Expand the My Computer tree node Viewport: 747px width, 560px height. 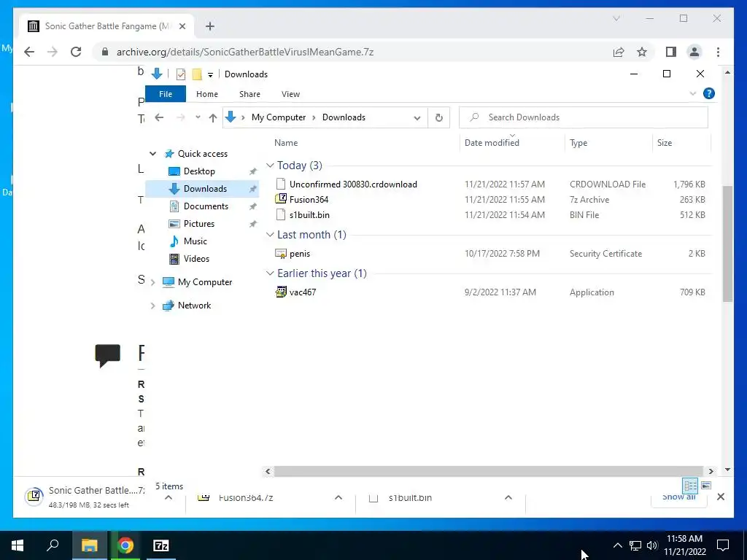click(152, 282)
